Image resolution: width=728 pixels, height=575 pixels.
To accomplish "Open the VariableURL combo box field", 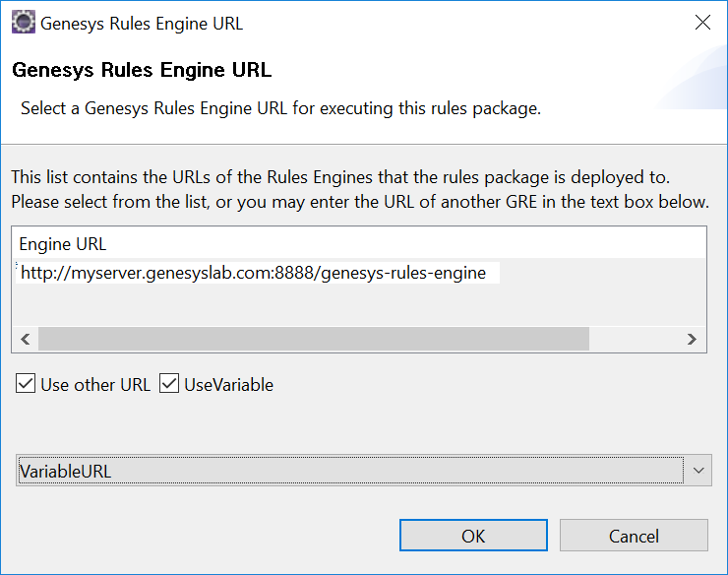I will point(350,471).
